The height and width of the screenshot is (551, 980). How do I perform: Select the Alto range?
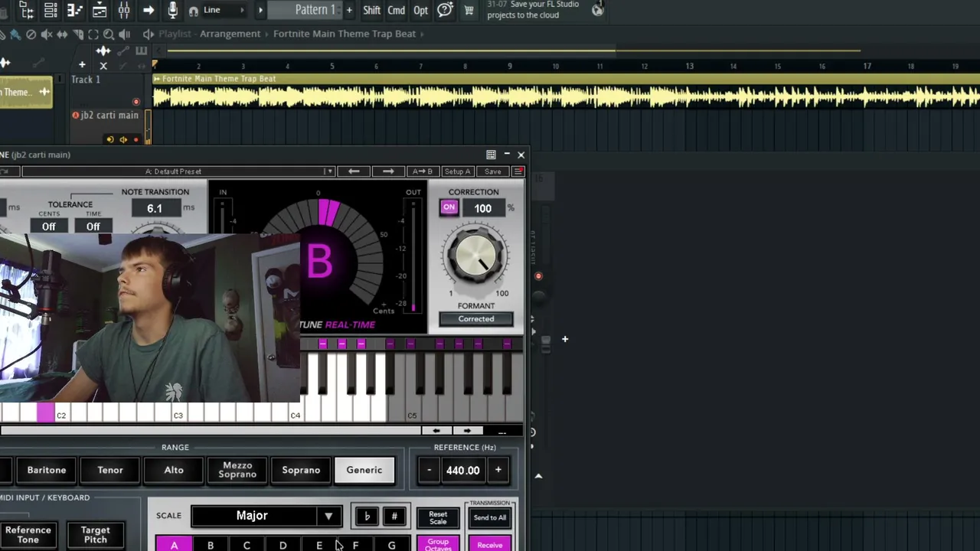pyautogui.click(x=174, y=470)
